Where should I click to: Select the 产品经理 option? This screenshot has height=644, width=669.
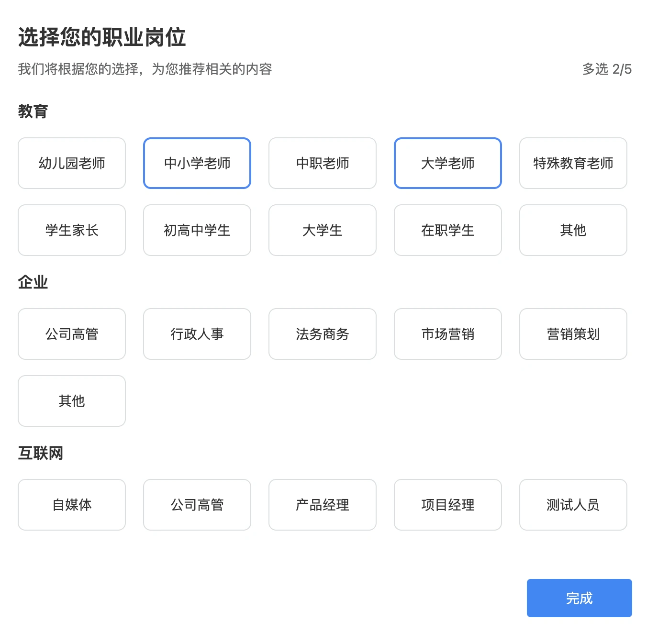coord(322,504)
